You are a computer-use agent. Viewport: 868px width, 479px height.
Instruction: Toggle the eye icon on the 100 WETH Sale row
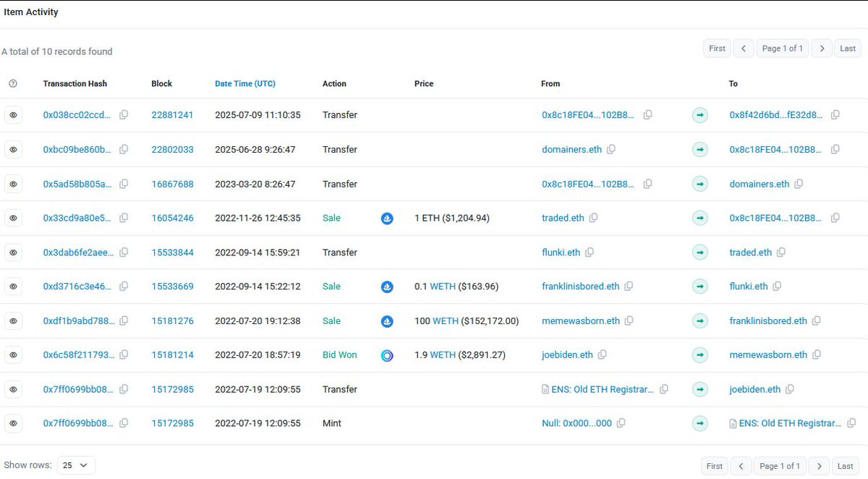pos(12,321)
